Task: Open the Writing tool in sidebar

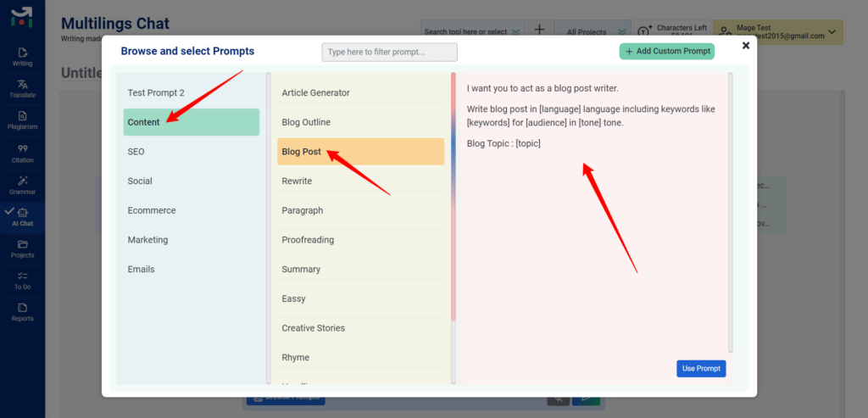Action: (22, 56)
